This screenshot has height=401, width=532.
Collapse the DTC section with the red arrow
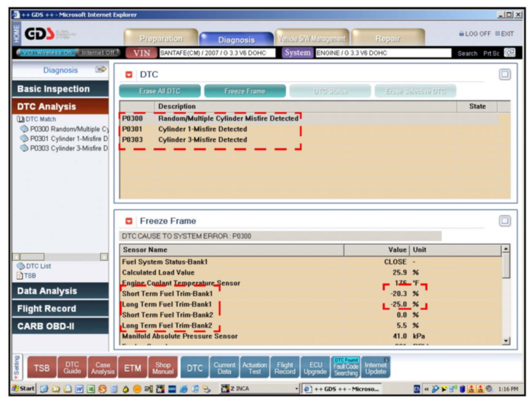[x=129, y=74]
